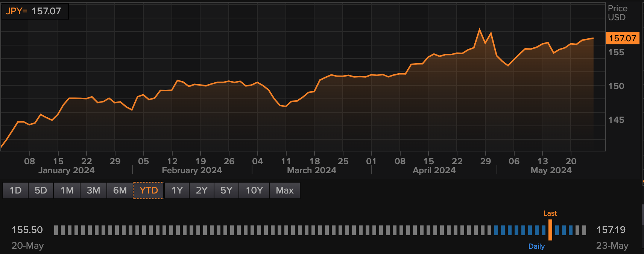The width and height of the screenshot is (644, 254).
Task: Select the 2Y time range
Action: tap(202, 190)
